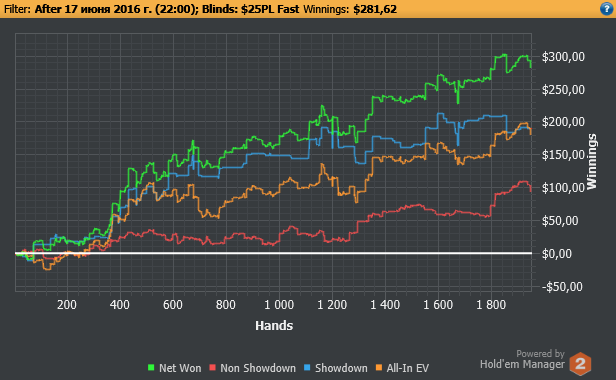Toggle the Net Won legend label
Viewport: 616px width, 380px height.
[180, 368]
